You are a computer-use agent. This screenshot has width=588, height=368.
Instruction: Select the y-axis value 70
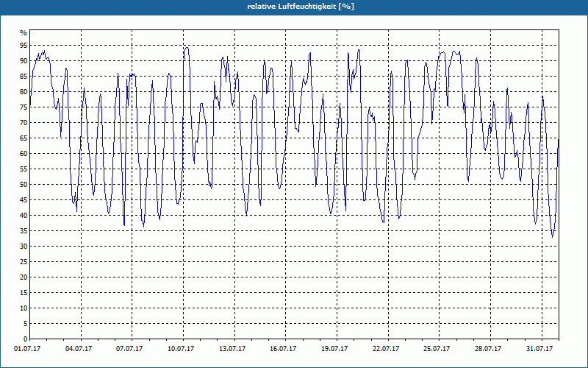(x=24, y=122)
